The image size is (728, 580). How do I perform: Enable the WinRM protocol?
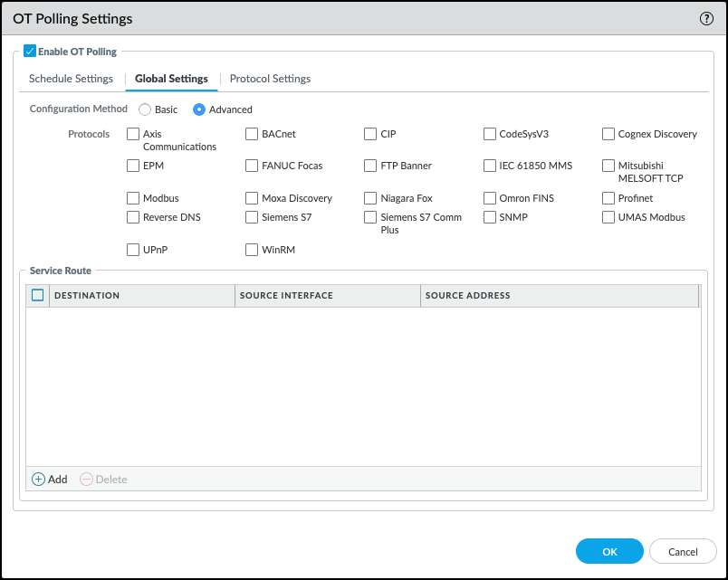click(251, 250)
